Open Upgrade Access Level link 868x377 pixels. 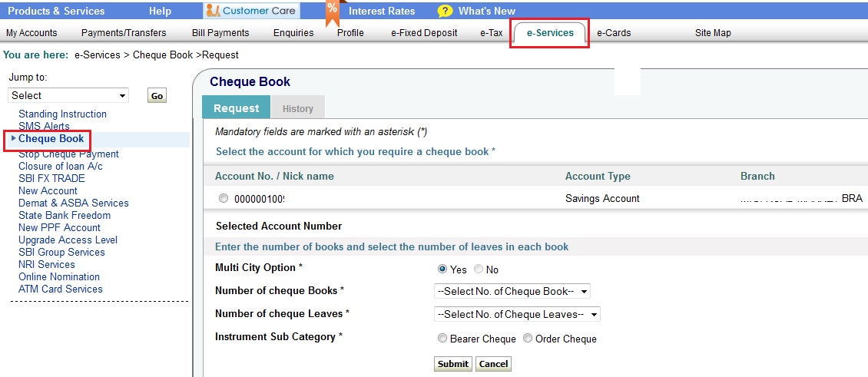pos(68,240)
